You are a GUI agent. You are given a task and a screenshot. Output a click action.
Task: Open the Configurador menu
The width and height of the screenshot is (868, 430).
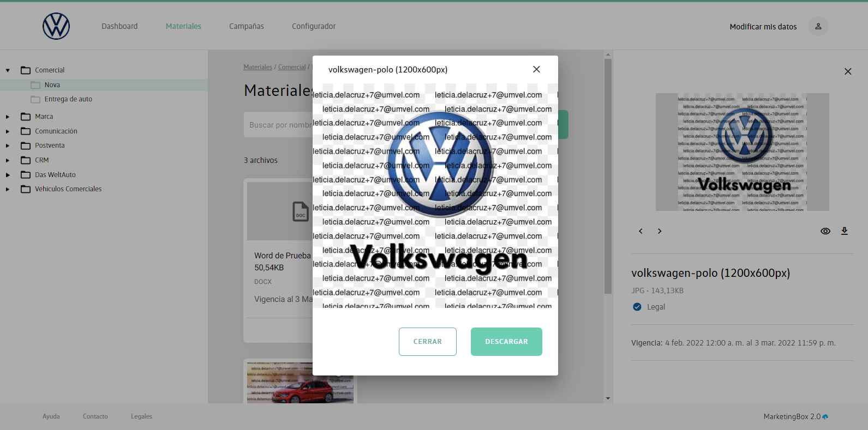click(x=314, y=26)
